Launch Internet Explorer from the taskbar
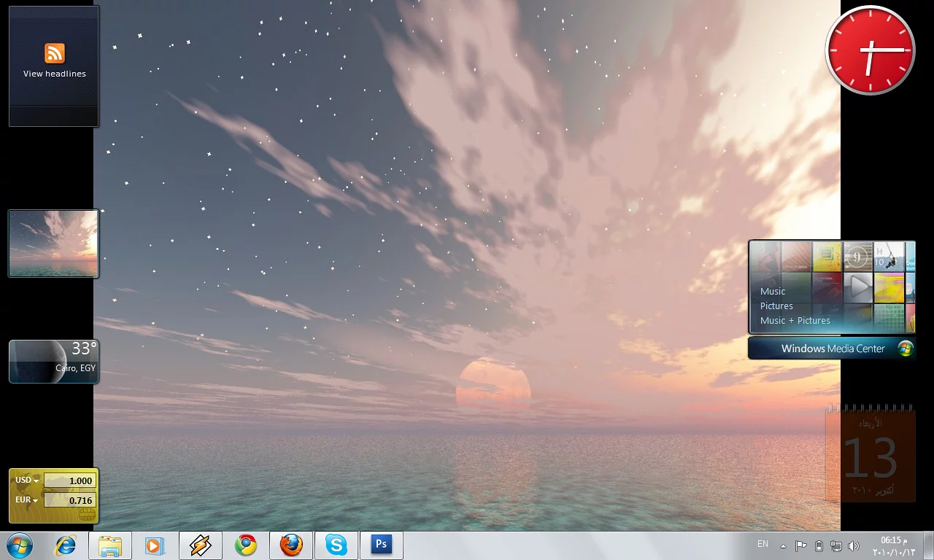 [x=66, y=545]
